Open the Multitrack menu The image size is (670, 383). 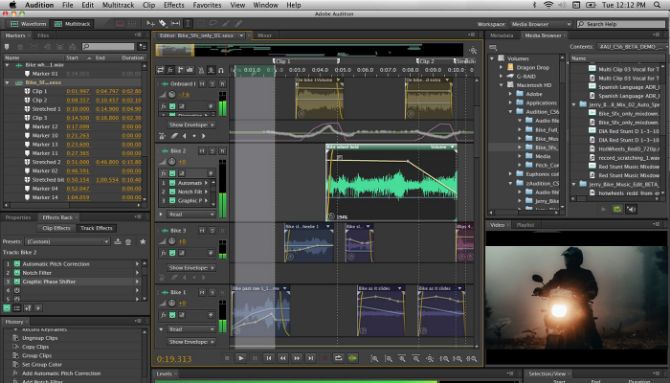(118, 5)
